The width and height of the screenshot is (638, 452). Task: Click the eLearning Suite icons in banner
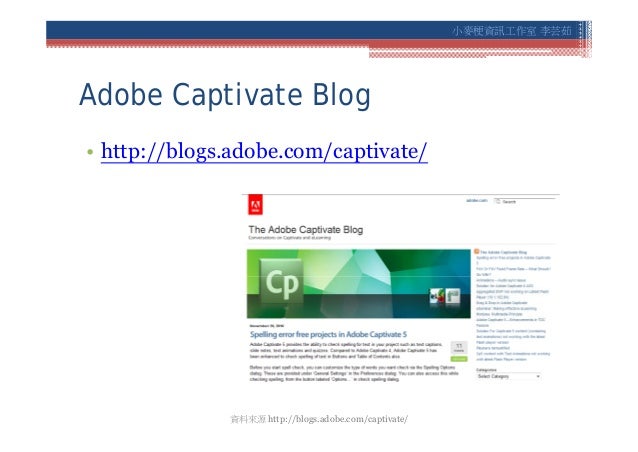coord(445,296)
